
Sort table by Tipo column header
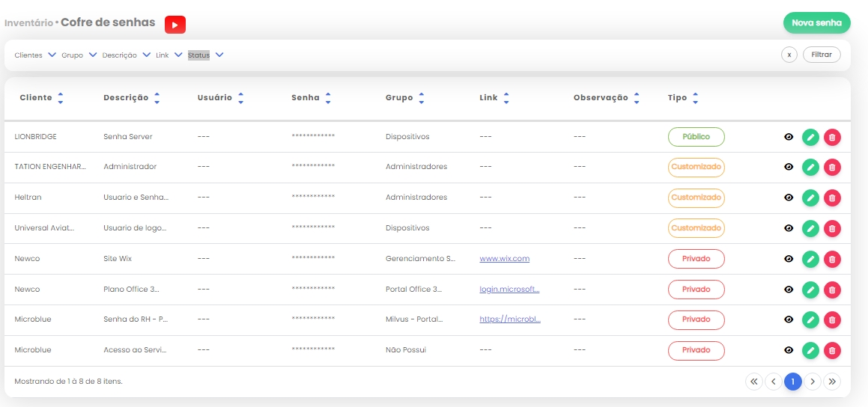pos(695,98)
